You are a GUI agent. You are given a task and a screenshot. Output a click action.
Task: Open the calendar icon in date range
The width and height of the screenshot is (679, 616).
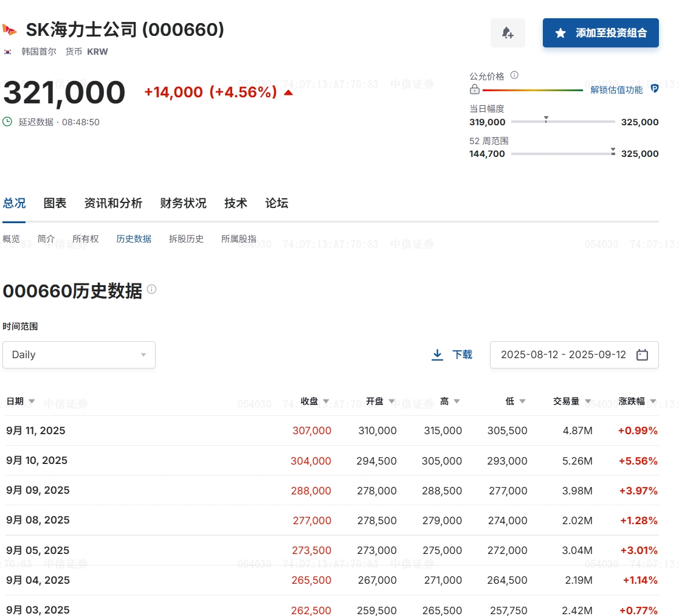pyautogui.click(x=642, y=355)
